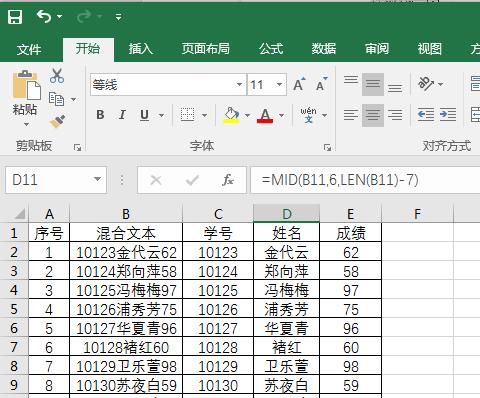Open the phonetic guide dropdown arrow

325,115
